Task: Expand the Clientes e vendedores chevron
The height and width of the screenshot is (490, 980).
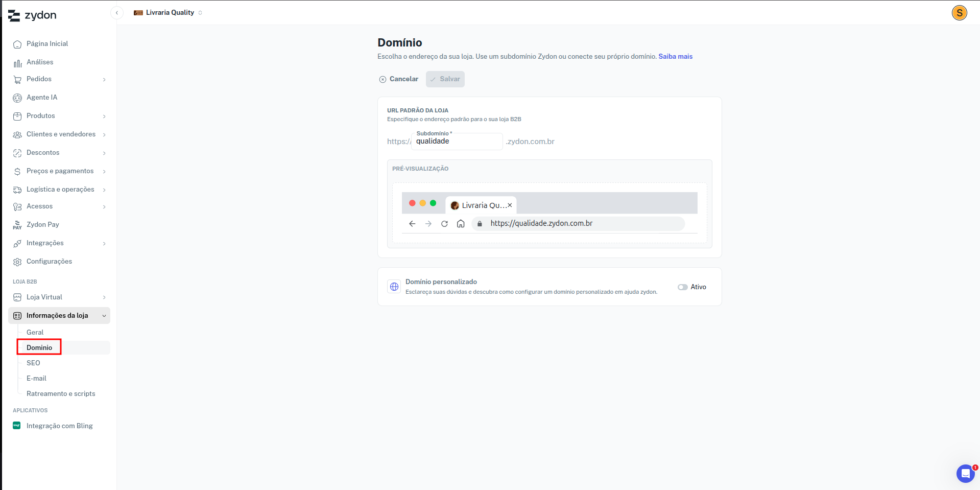Action: coord(104,135)
